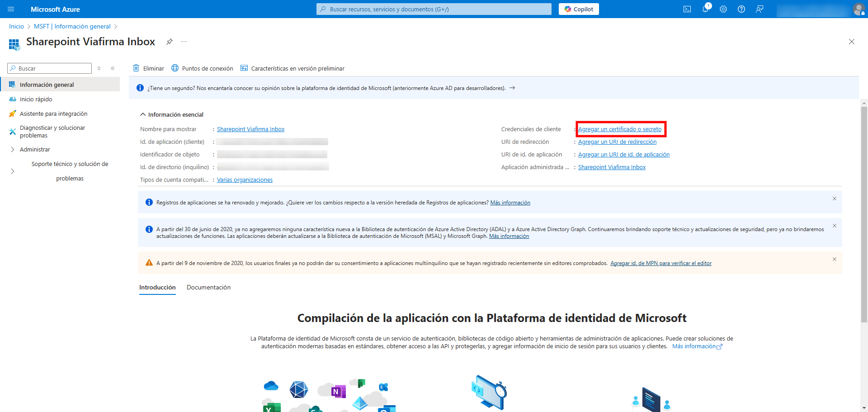Collapse the left sidebar menu
The height and width of the screenshot is (412, 868).
(x=113, y=68)
